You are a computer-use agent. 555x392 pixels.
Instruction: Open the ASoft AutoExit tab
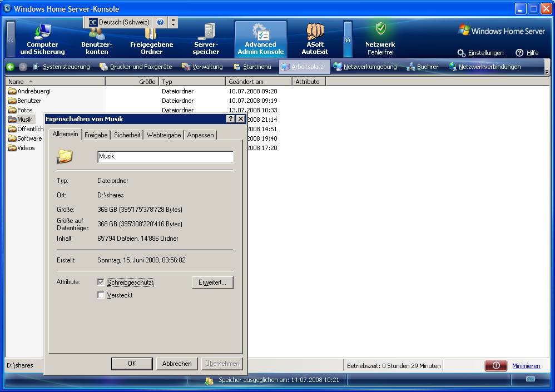click(315, 39)
